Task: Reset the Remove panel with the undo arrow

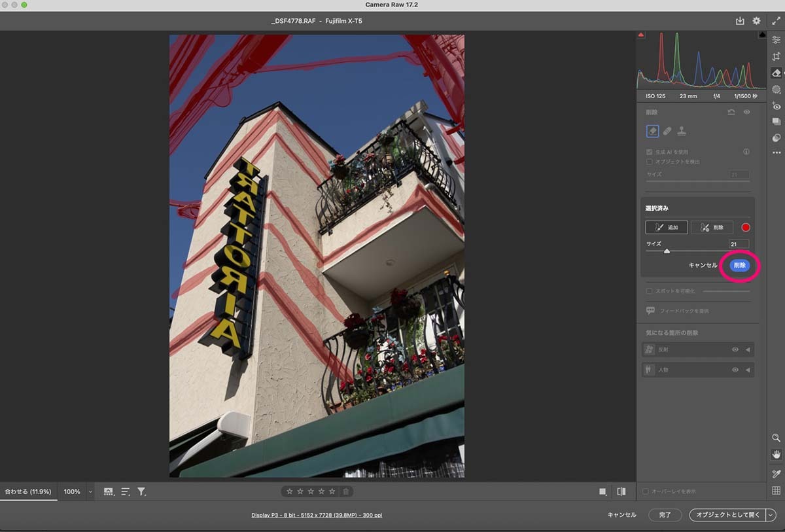Action: pos(731,113)
